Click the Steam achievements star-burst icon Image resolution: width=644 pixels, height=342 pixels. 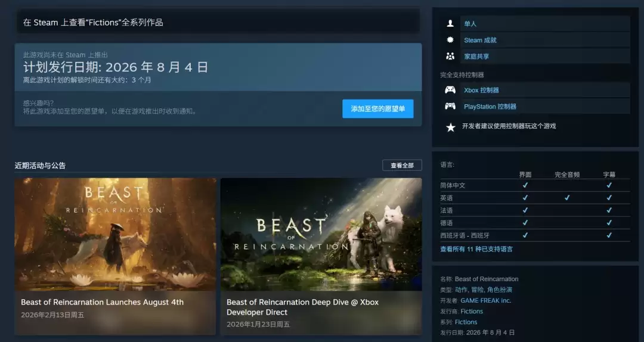(x=450, y=40)
